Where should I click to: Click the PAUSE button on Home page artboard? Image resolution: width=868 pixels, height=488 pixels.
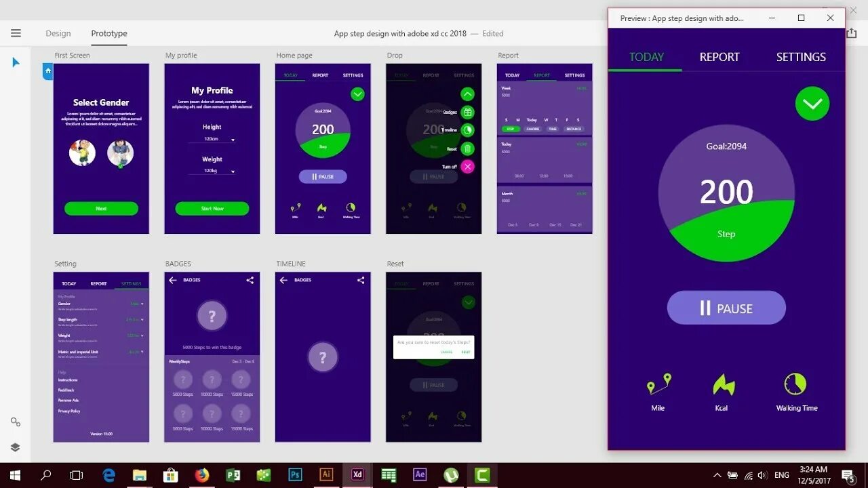323,177
